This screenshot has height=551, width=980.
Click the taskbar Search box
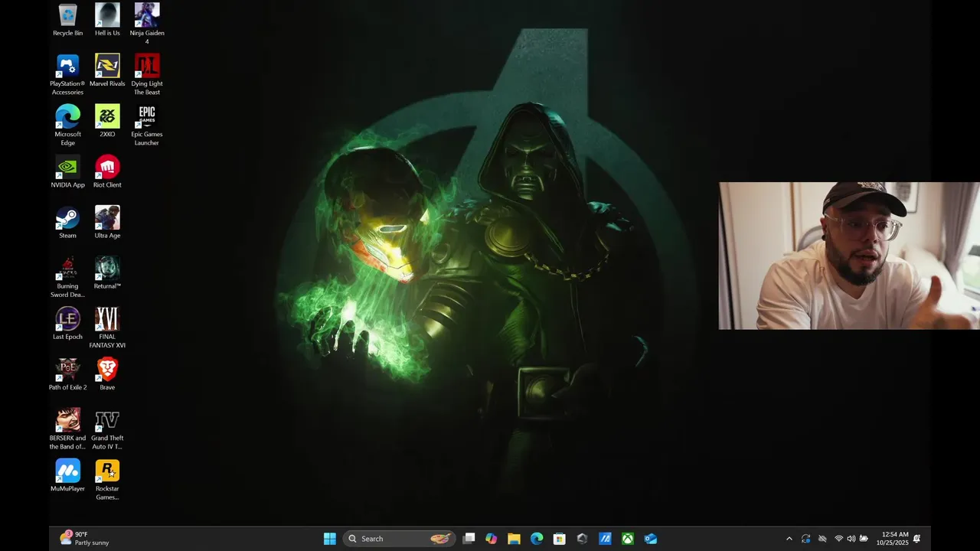(399, 539)
